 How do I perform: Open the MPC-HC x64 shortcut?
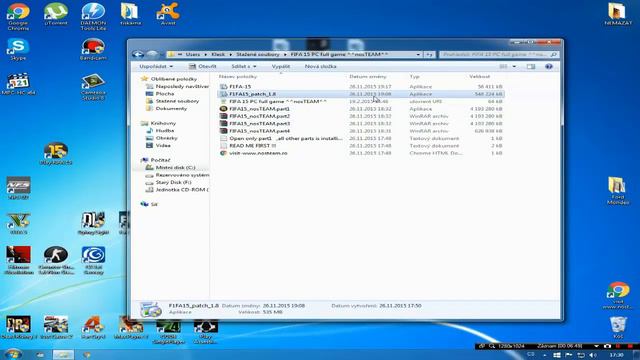(18, 84)
